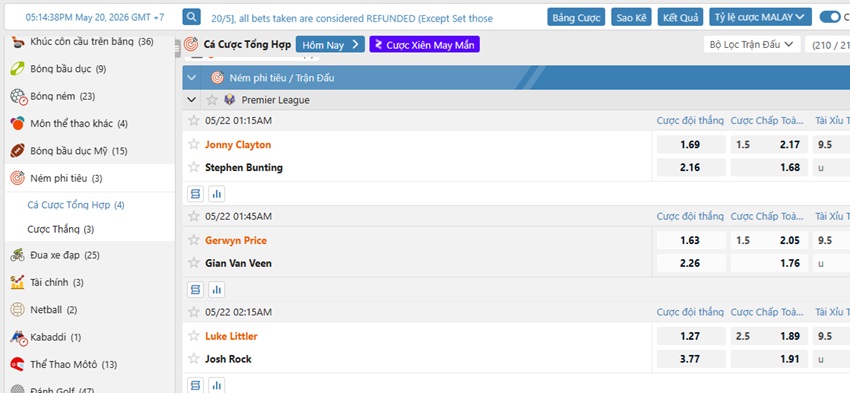
Task: Favorite the Premier League with star
Action: pyautogui.click(x=212, y=100)
